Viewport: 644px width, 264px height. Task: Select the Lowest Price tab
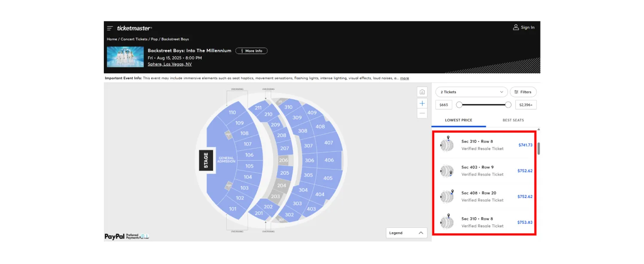[459, 120]
